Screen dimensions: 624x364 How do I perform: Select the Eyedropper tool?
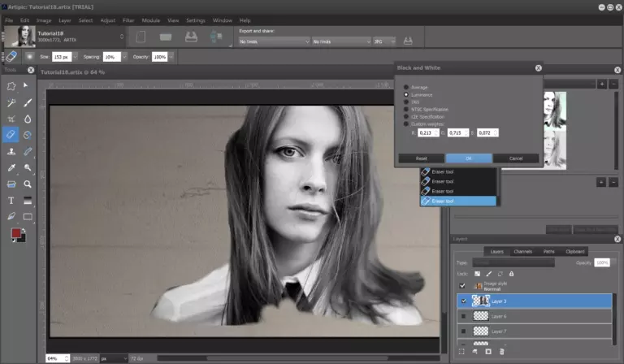pos(11,168)
